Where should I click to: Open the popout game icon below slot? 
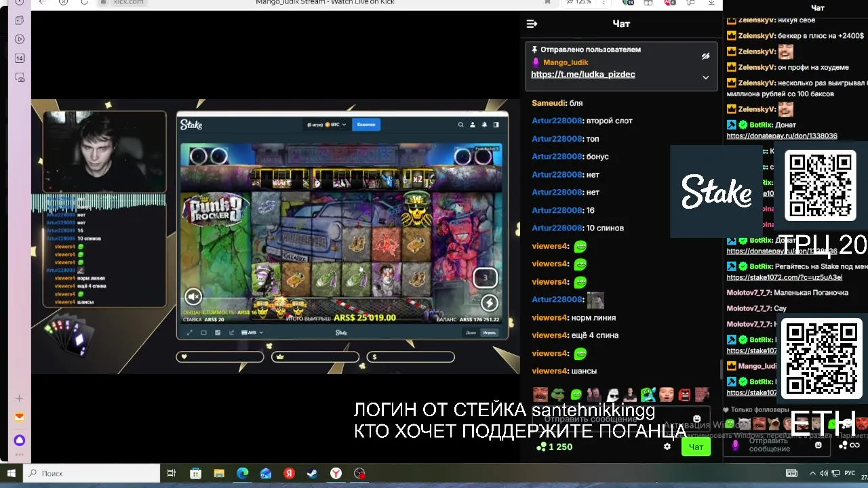tap(232, 333)
